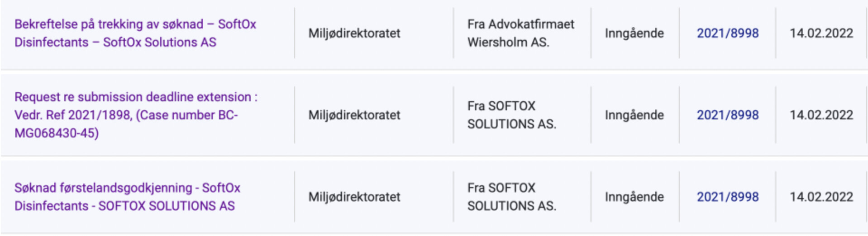Select 'Fra SOFTOX SOLUTIONS AS.' in the deadline extension row

click(x=512, y=115)
